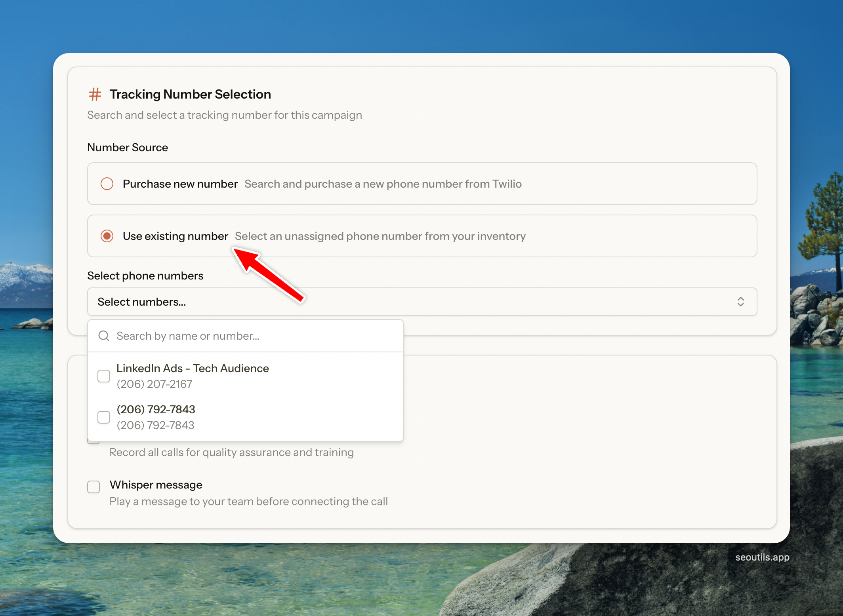Open the Select numbers dropdown
The image size is (843, 616).
(421, 302)
